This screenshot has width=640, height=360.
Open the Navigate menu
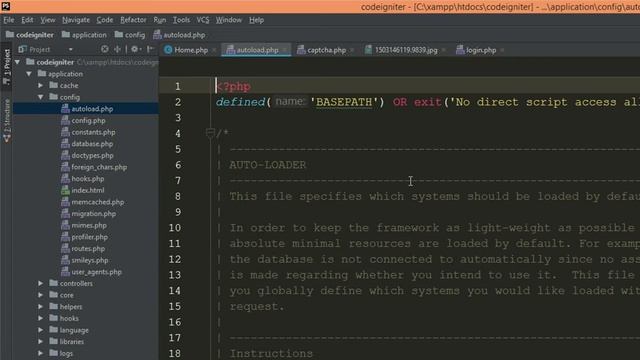tap(76, 20)
